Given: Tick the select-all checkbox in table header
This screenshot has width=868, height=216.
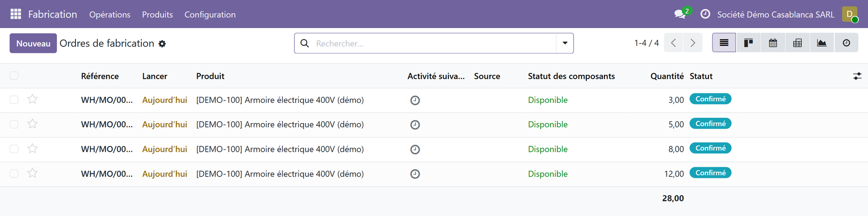Looking at the screenshot, I should point(14,76).
